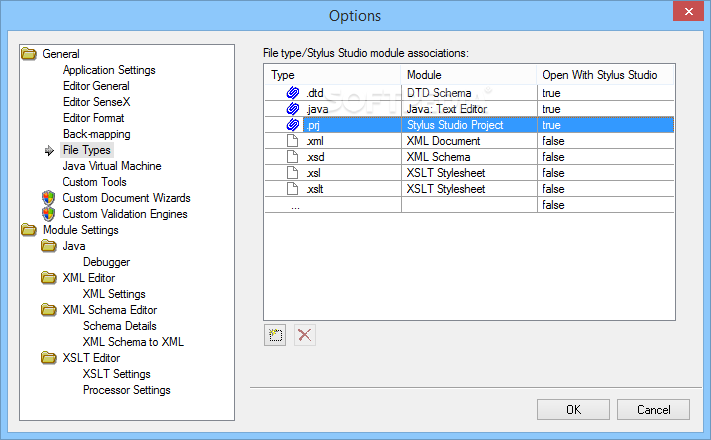Click the DTD Schema module cell
The height and width of the screenshot is (440, 711).
coord(469,93)
